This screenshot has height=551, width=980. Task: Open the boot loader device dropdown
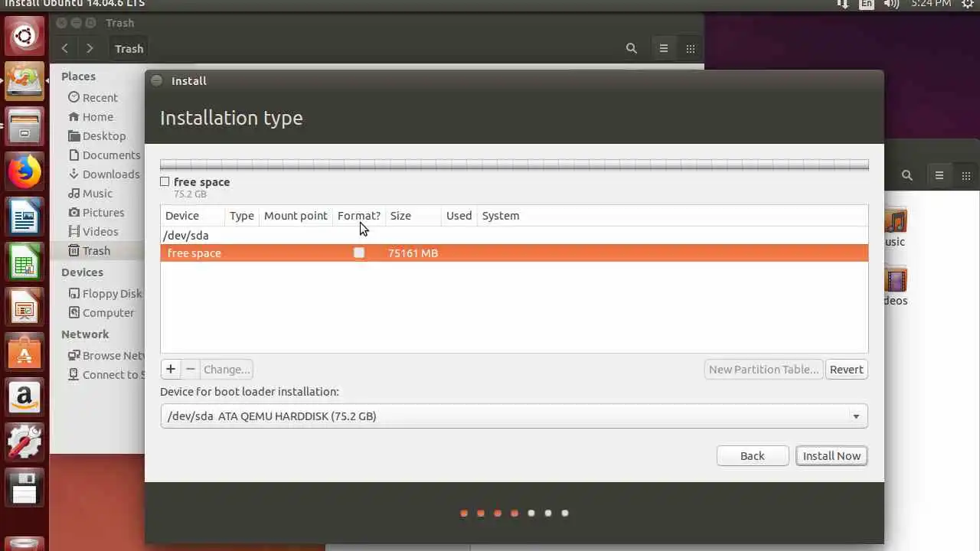tap(514, 416)
